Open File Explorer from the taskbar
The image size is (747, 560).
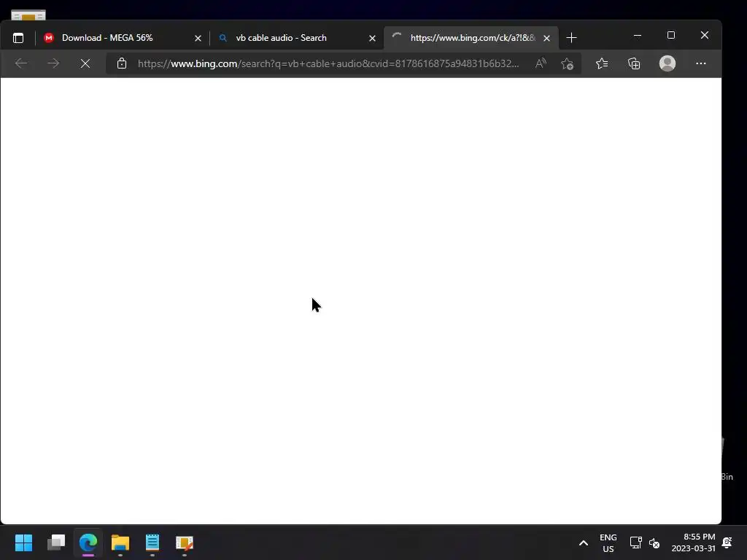[x=120, y=542]
